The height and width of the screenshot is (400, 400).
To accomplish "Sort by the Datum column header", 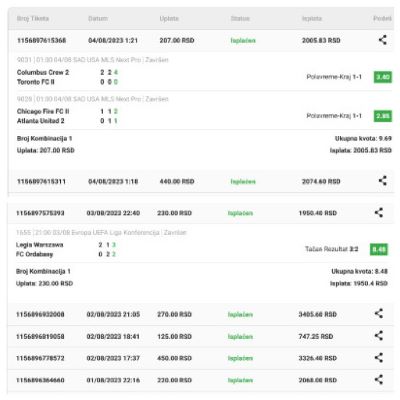I will click(98, 19).
